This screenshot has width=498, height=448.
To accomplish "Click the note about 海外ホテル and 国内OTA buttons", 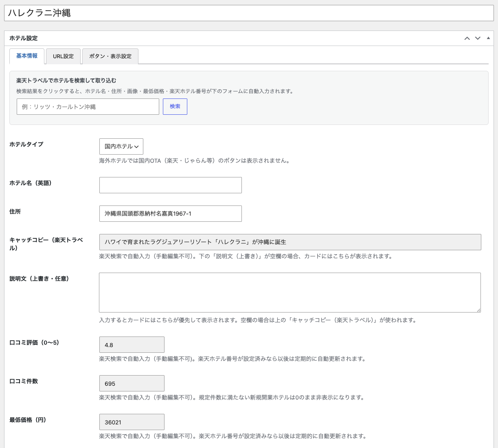I will coord(195,161).
